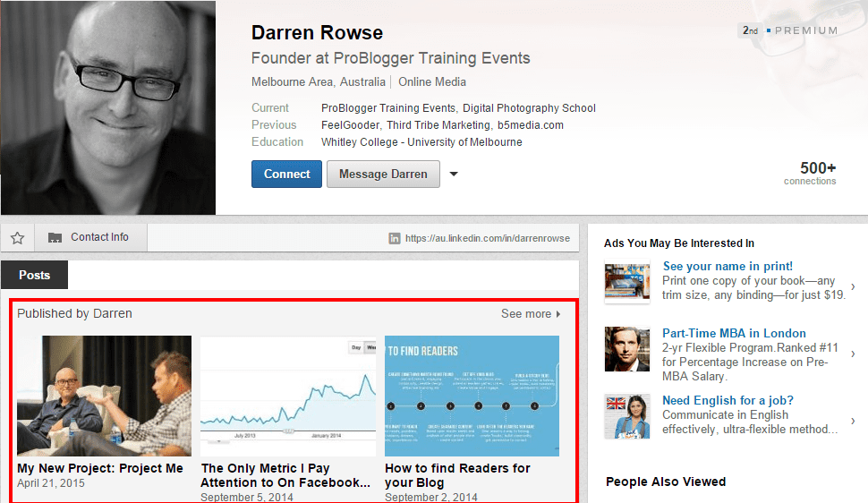Open the arrow dropdown next to Message Darren

pos(454,174)
